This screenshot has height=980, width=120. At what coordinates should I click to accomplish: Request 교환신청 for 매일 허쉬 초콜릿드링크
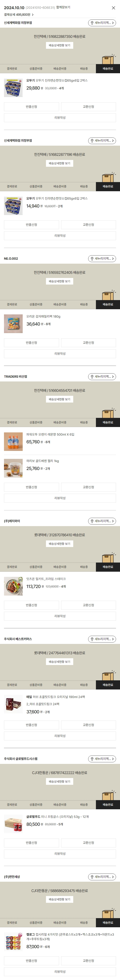pos(88,725)
